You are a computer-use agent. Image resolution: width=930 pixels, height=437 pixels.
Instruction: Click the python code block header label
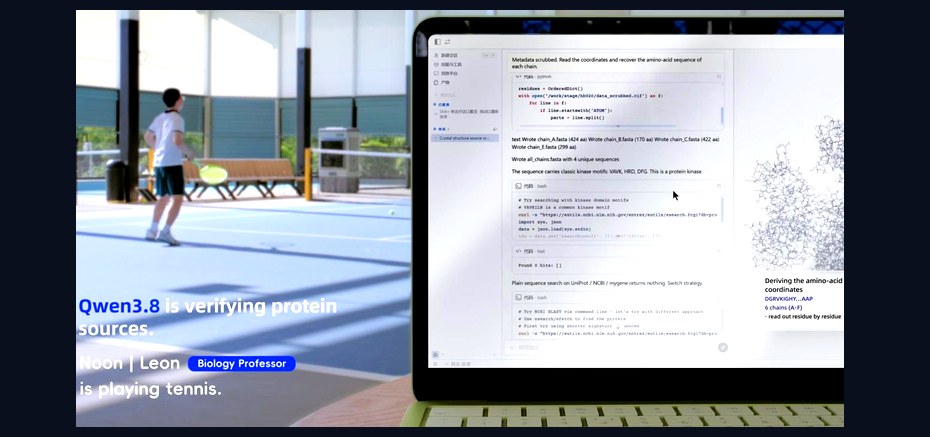[x=537, y=76]
